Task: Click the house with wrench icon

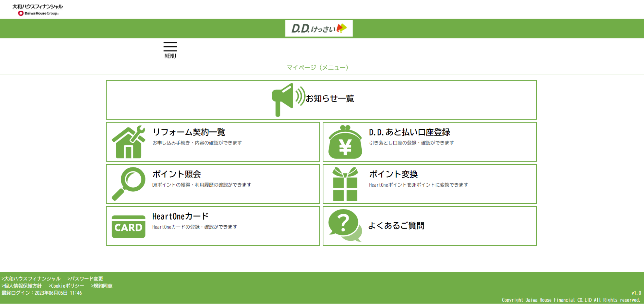Action: click(129, 142)
